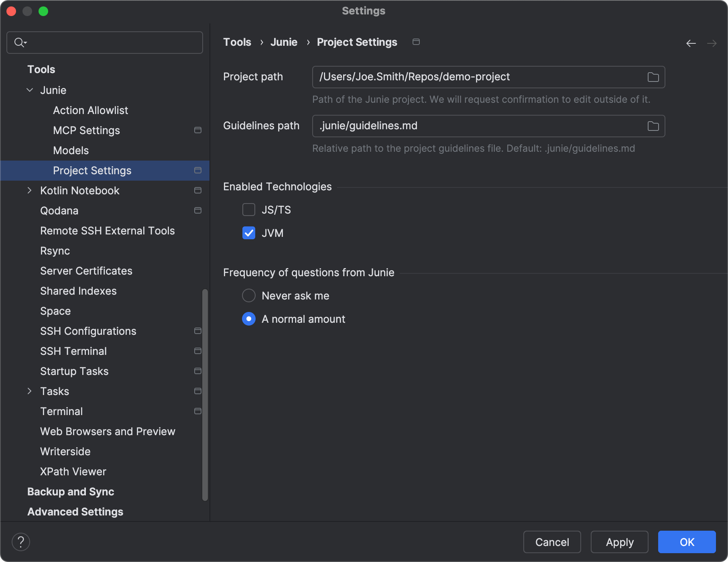This screenshot has height=562, width=728.
Task: Apply the current settings changes
Action: point(619,542)
